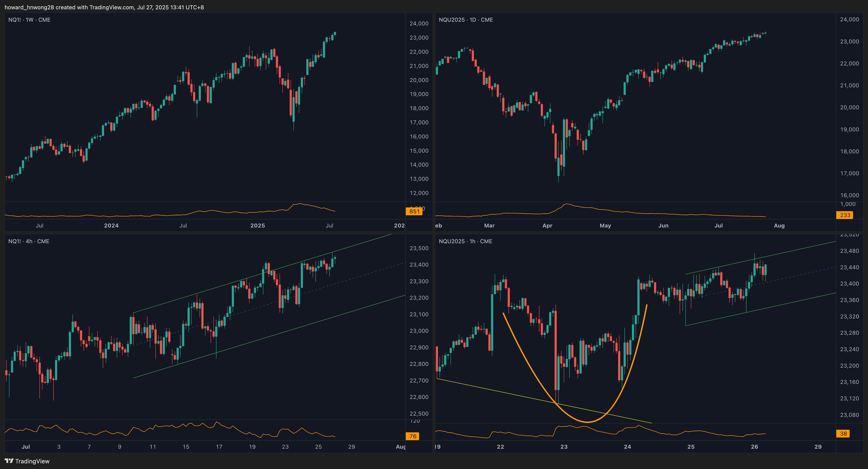Click date 22 on 1h time axis

click(500, 447)
